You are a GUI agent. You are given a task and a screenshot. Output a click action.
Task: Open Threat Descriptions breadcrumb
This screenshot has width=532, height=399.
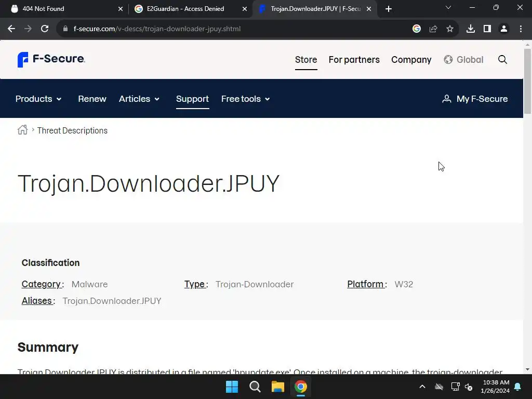(72, 130)
